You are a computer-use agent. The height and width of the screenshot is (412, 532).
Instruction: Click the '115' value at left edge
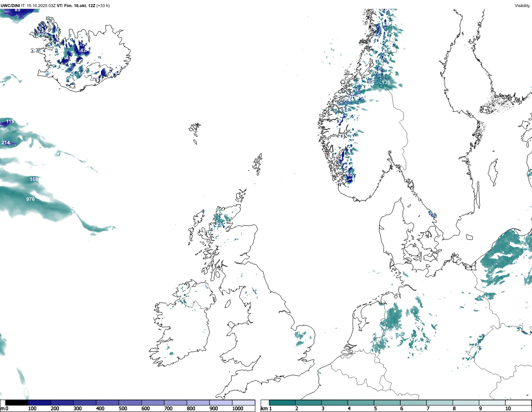click(x=10, y=121)
